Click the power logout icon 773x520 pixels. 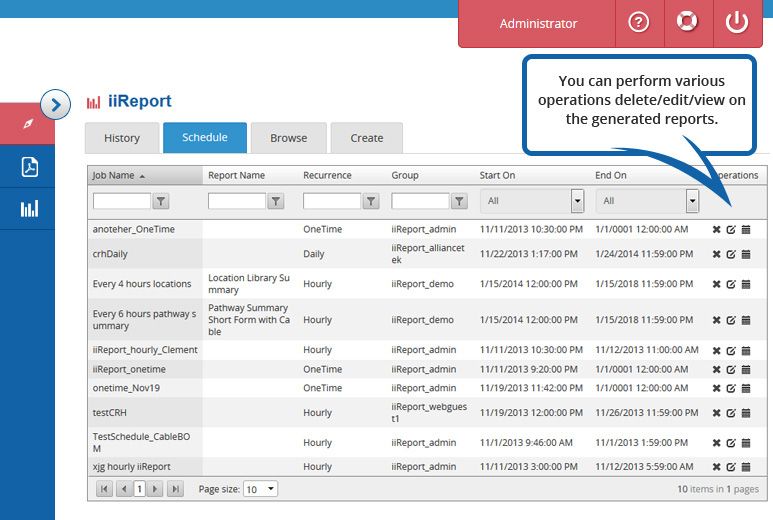(x=737, y=22)
